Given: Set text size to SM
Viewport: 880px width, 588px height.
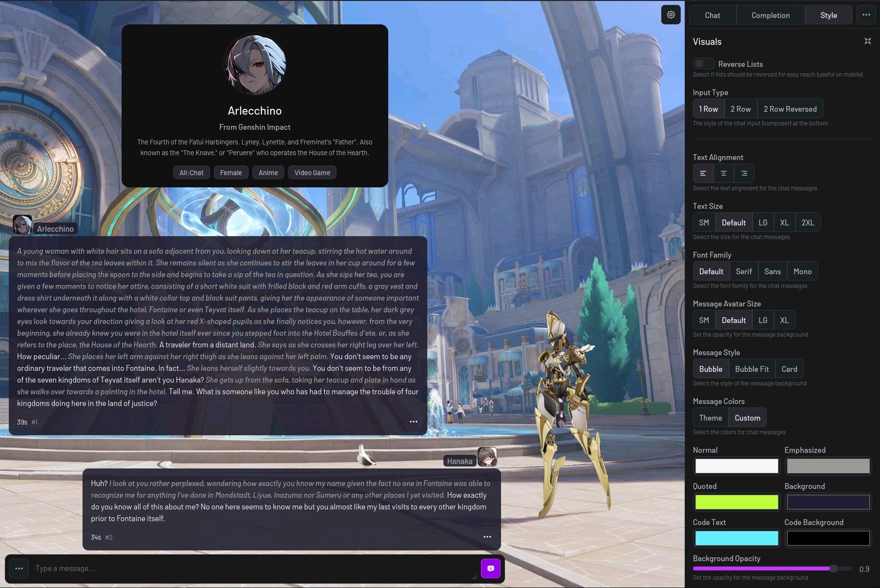Looking at the screenshot, I should coord(704,223).
